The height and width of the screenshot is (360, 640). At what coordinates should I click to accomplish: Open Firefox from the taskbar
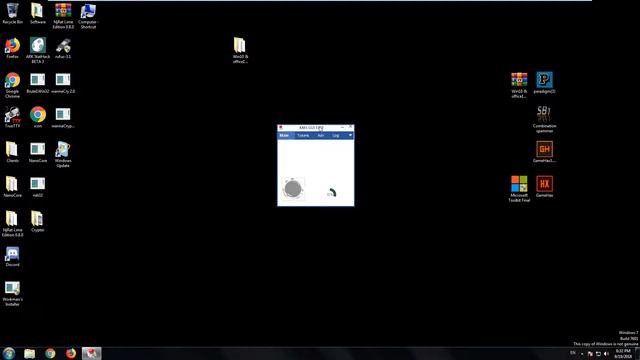(71, 353)
